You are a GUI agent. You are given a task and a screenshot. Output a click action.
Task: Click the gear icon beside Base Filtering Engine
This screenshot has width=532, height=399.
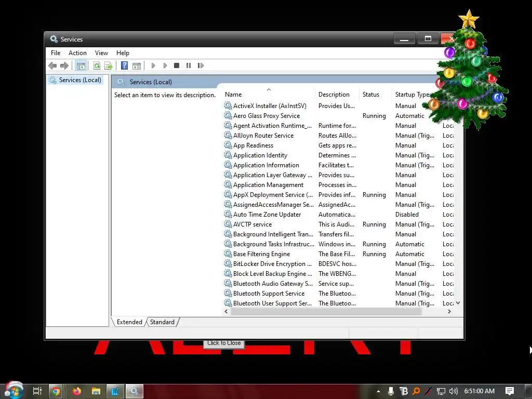(228, 254)
